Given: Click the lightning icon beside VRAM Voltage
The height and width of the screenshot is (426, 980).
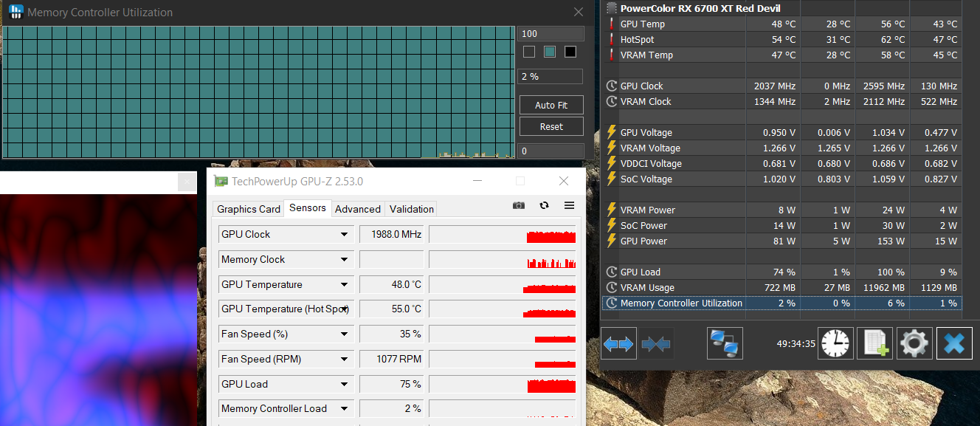Looking at the screenshot, I should 611,148.
